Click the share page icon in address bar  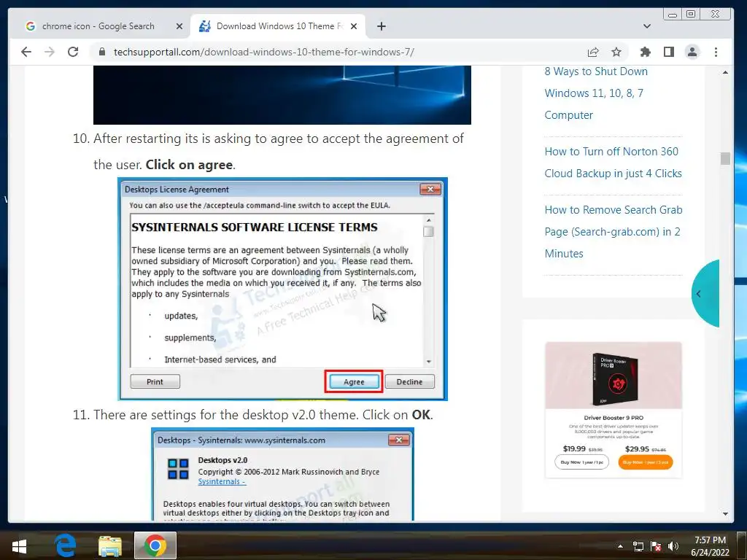[x=593, y=52]
